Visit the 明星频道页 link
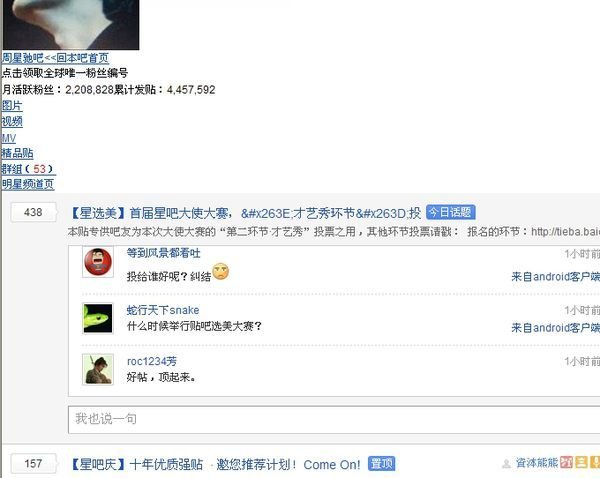 point(28,184)
